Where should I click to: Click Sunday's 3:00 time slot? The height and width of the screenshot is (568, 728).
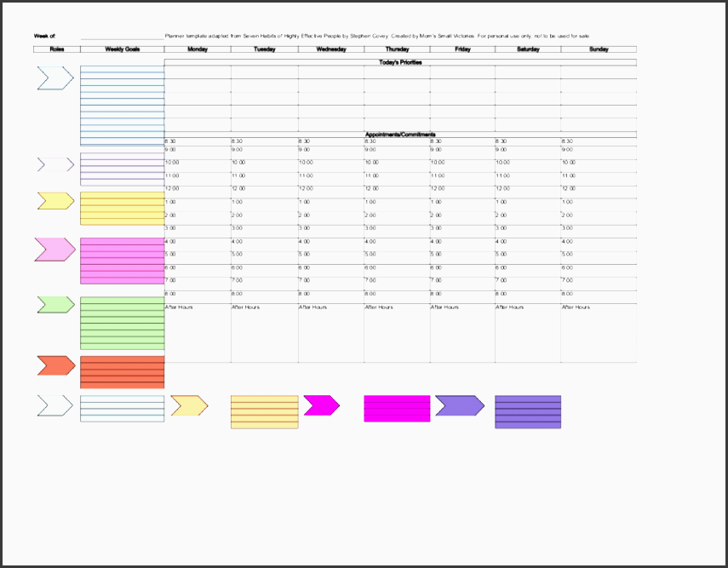pyautogui.click(x=599, y=232)
